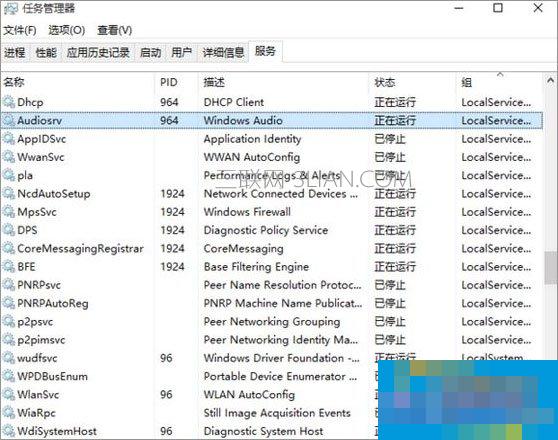Select the Diagnostic Policy Service description

tap(265, 230)
